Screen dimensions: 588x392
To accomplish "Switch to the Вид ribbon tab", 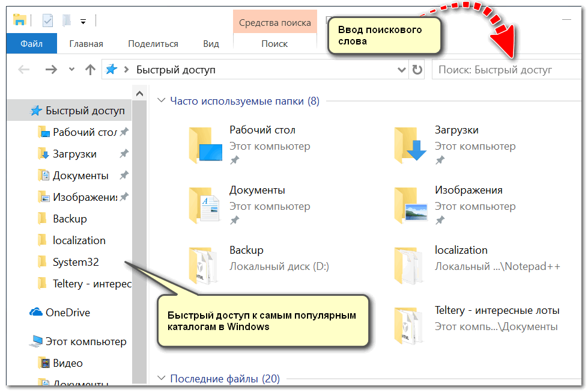I will [211, 43].
